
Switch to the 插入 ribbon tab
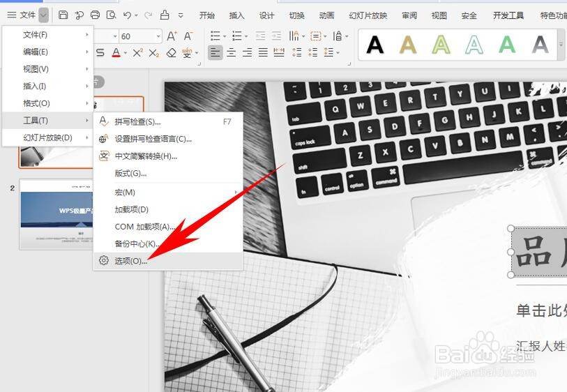click(x=237, y=15)
